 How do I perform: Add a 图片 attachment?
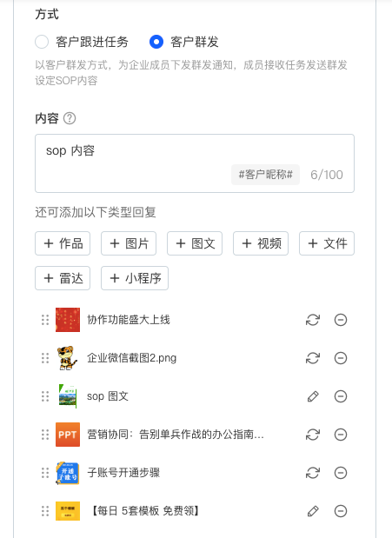[129, 243]
